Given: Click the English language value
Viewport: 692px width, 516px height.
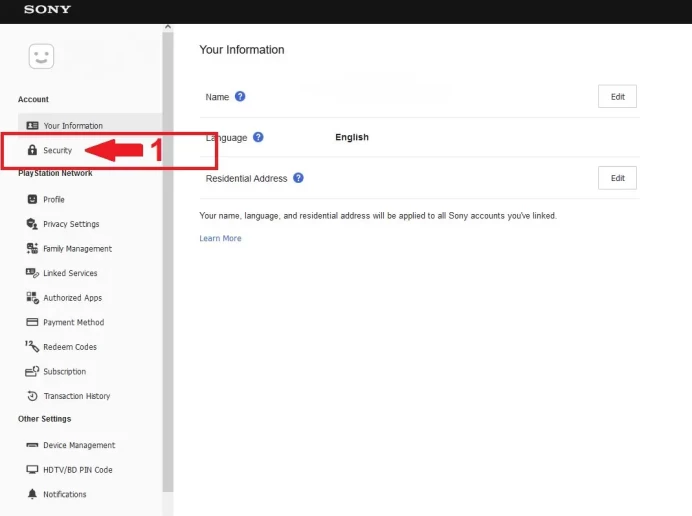Looking at the screenshot, I should pos(352,137).
